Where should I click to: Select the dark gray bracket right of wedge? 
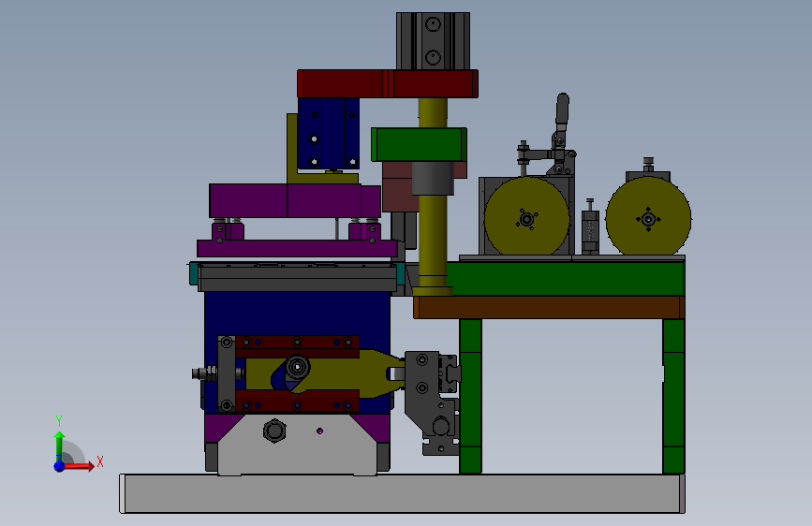tap(422, 393)
